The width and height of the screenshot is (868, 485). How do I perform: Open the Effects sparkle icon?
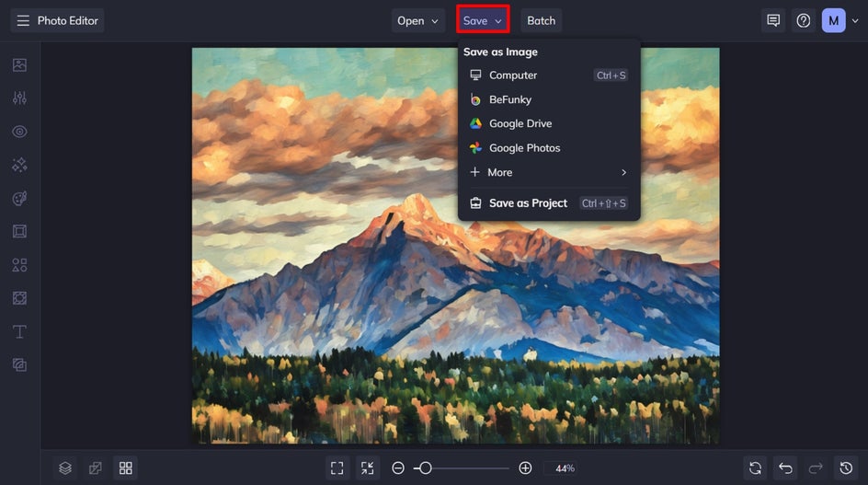(x=19, y=165)
